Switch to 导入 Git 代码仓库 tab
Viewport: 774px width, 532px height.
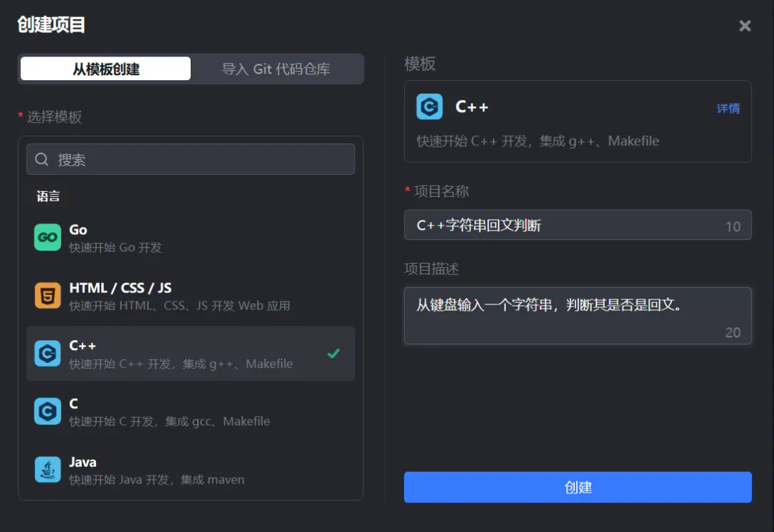click(276, 69)
